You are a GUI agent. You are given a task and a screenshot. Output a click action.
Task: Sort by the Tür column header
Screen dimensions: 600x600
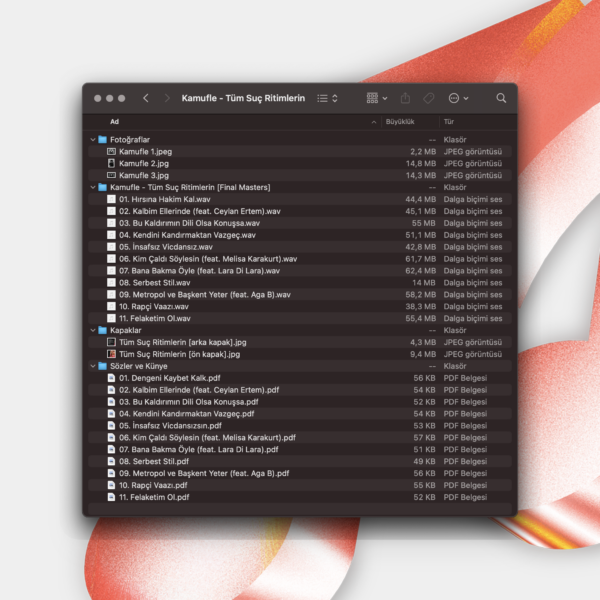tap(449, 122)
